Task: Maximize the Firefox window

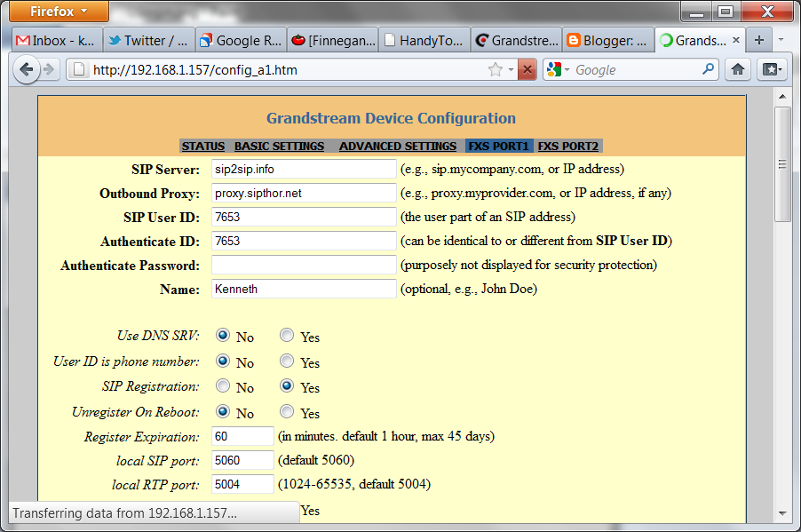Action: click(x=726, y=12)
